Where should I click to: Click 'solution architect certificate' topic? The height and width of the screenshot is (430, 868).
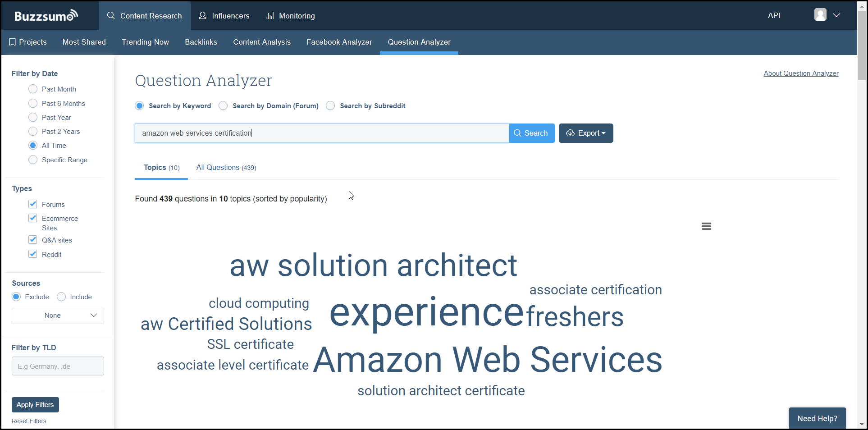(441, 390)
